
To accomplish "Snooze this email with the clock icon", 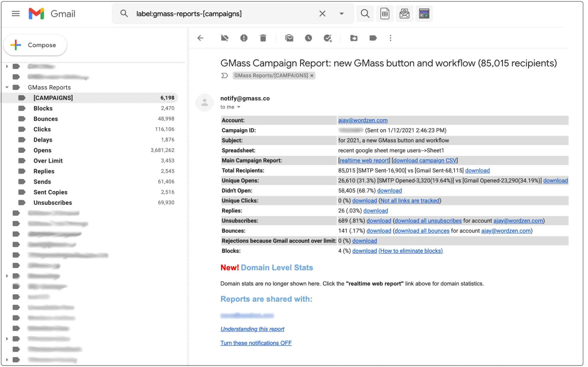I will tap(308, 38).
